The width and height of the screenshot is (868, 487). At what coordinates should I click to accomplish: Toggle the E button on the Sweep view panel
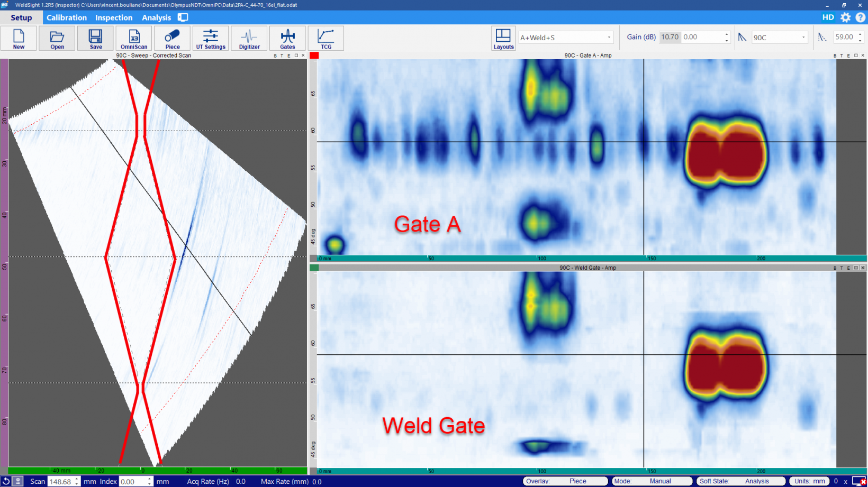pyautogui.click(x=289, y=56)
